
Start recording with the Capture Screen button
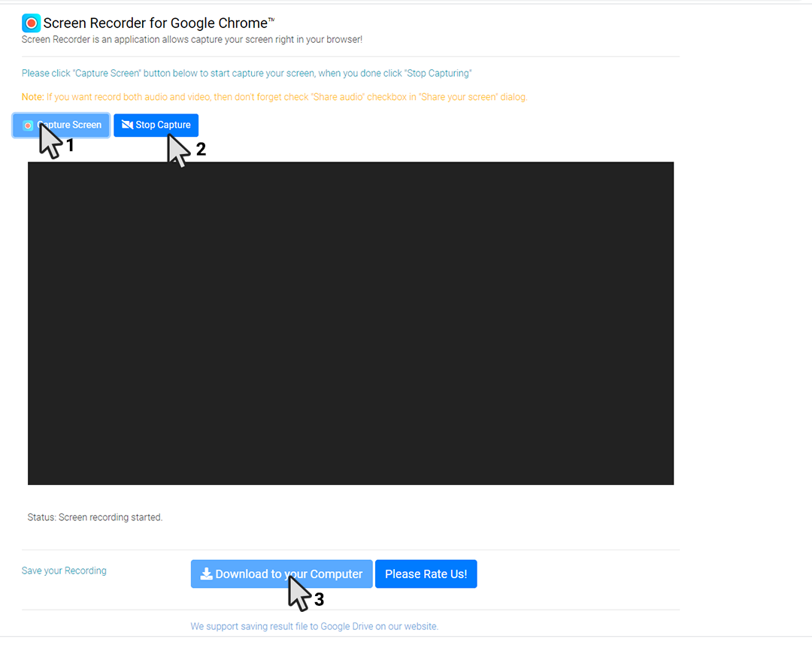pyautogui.click(x=60, y=125)
